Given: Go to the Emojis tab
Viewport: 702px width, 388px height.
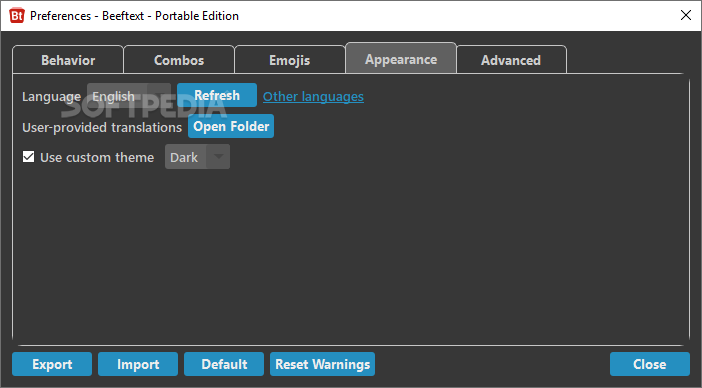Looking at the screenshot, I should [290, 60].
